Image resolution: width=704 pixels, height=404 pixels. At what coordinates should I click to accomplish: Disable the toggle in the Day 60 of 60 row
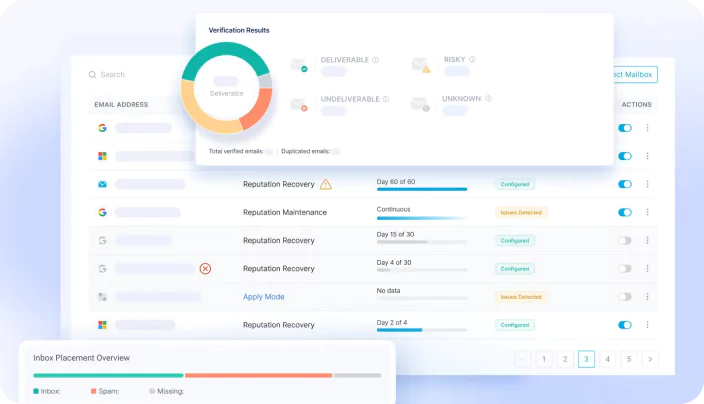(x=625, y=184)
